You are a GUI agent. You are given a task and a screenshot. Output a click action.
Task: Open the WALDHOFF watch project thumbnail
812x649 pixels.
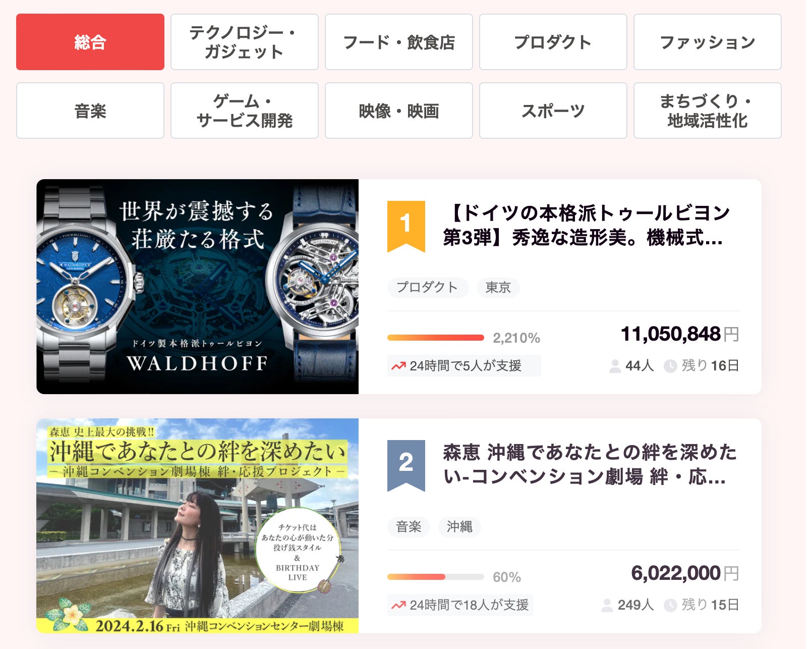coord(198,287)
